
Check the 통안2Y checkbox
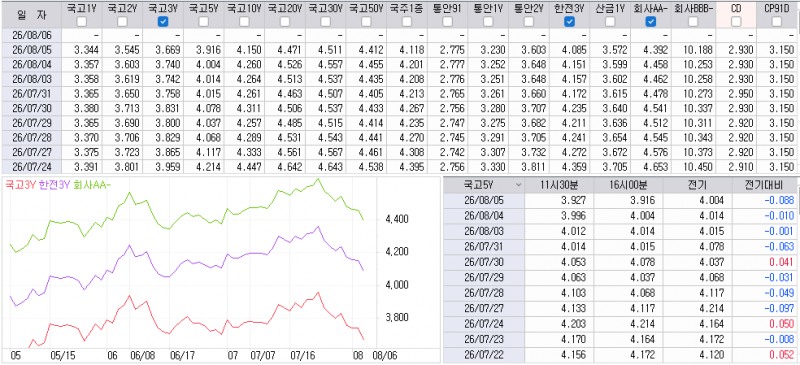(x=529, y=21)
